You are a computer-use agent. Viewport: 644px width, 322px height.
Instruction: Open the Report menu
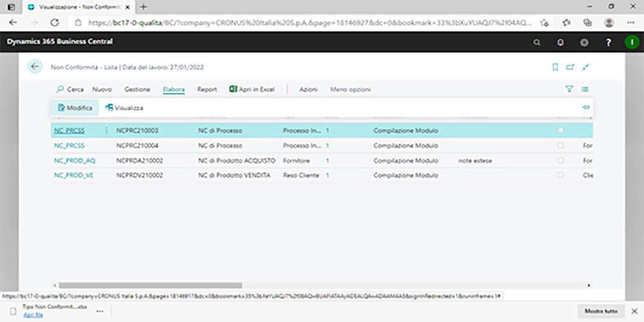[207, 90]
